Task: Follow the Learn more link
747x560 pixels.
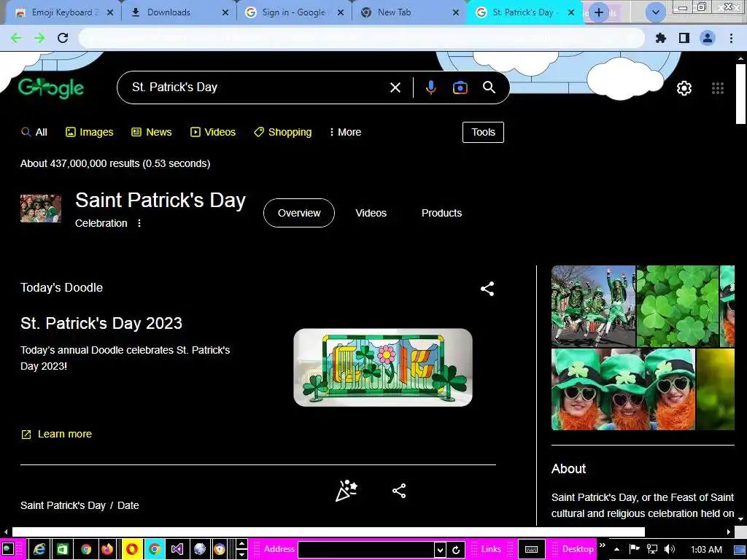Action: pyautogui.click(x=56, y=434)
